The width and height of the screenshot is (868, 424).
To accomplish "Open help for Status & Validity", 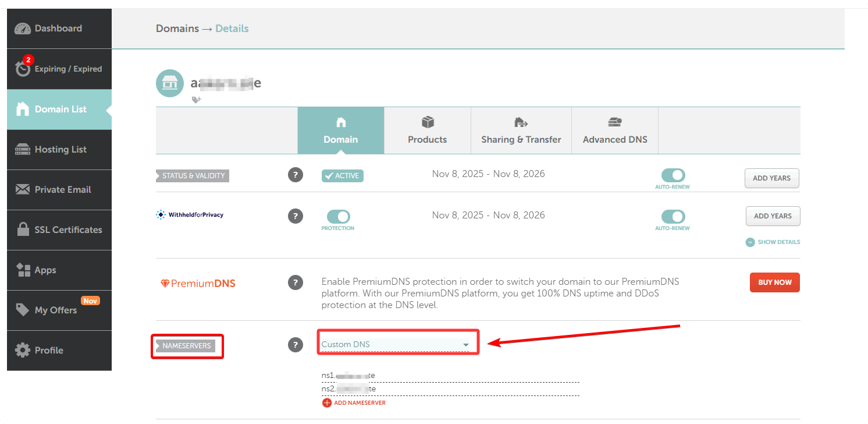I will (296, 175).
